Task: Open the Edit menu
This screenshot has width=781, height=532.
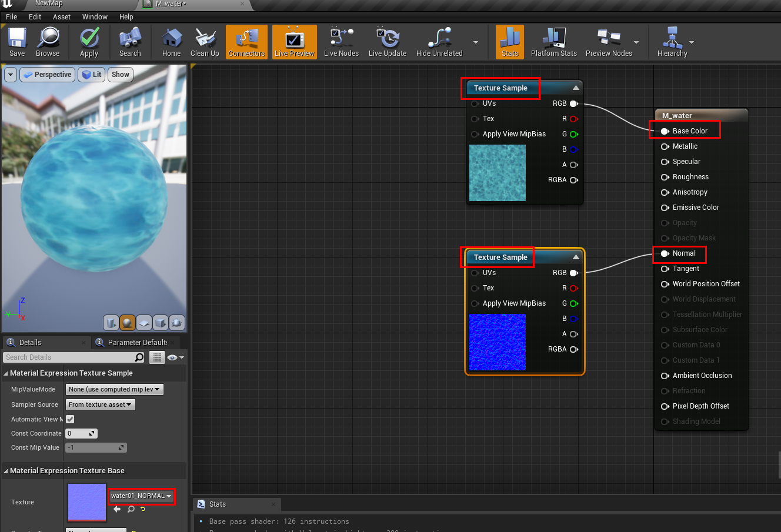Action: click(x=35, y=16)
